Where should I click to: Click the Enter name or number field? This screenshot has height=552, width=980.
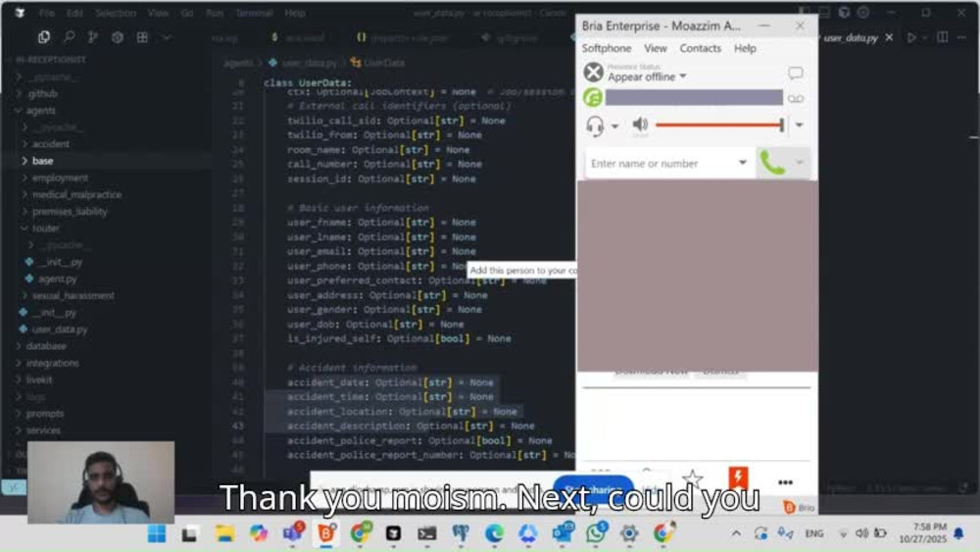coord(662,163)
